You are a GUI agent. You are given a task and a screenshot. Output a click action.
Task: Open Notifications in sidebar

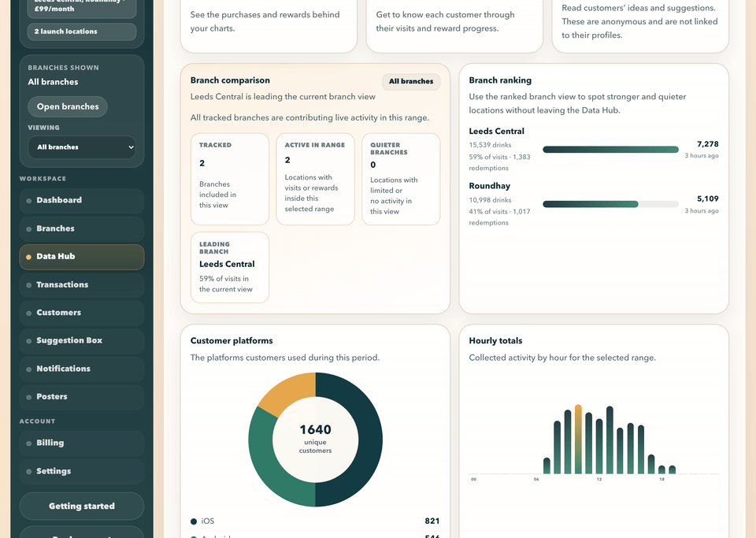pyautogui.click(x=81, y=369)
